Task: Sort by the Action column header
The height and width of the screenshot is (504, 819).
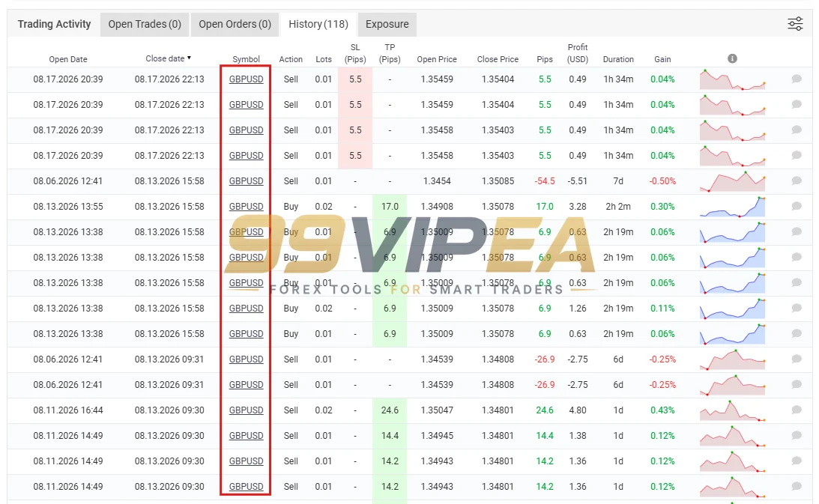Action: point(291,59)
